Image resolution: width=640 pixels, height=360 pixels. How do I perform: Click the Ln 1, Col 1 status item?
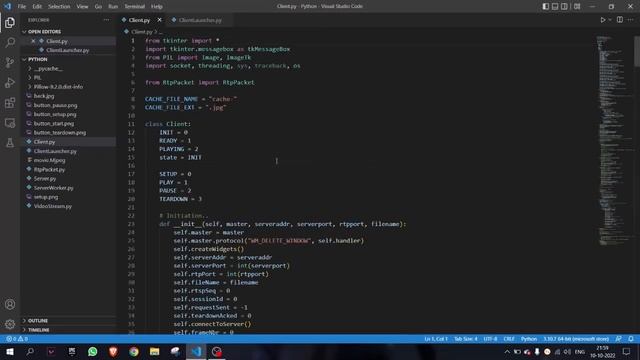tap(436, 339)
